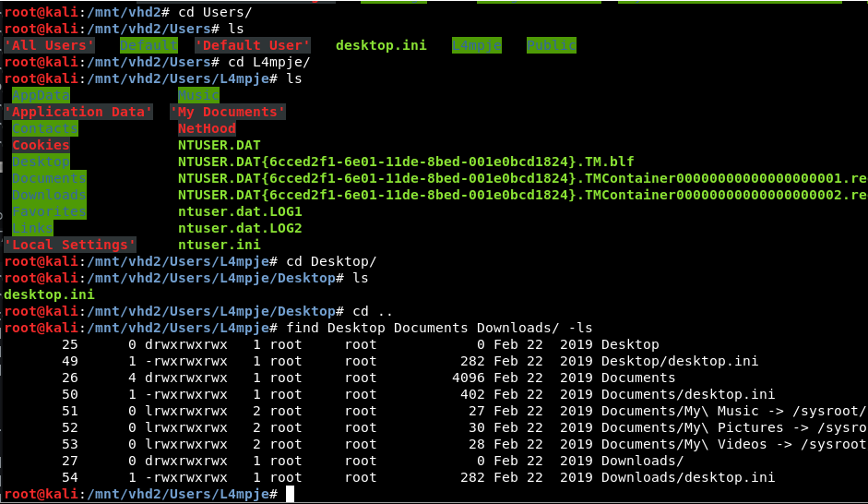Click the highlighted Documents folder in ls output
The height and width of the screenshot is (504, 868).
(49, 178)
